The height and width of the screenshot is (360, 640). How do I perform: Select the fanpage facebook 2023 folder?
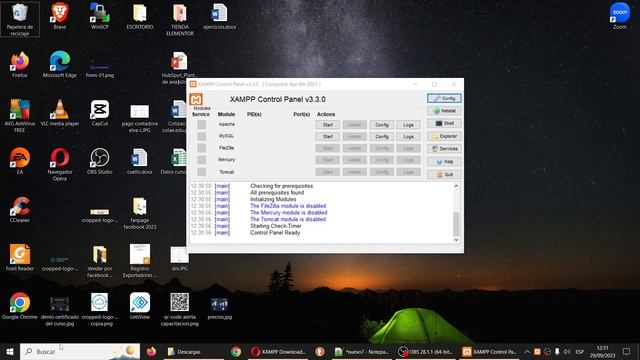click(x=140, y=212)
